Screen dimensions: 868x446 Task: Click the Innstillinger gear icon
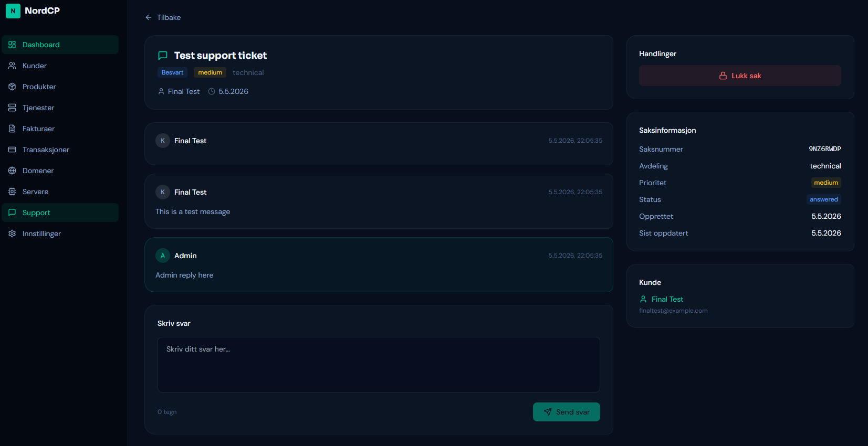pyautogui.click(x=12, y=233)
